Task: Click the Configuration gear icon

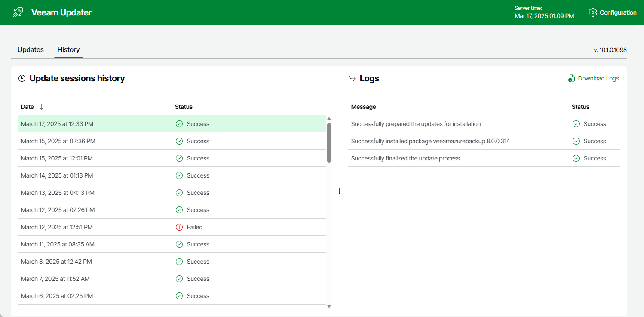Action: tap(593, 12)
